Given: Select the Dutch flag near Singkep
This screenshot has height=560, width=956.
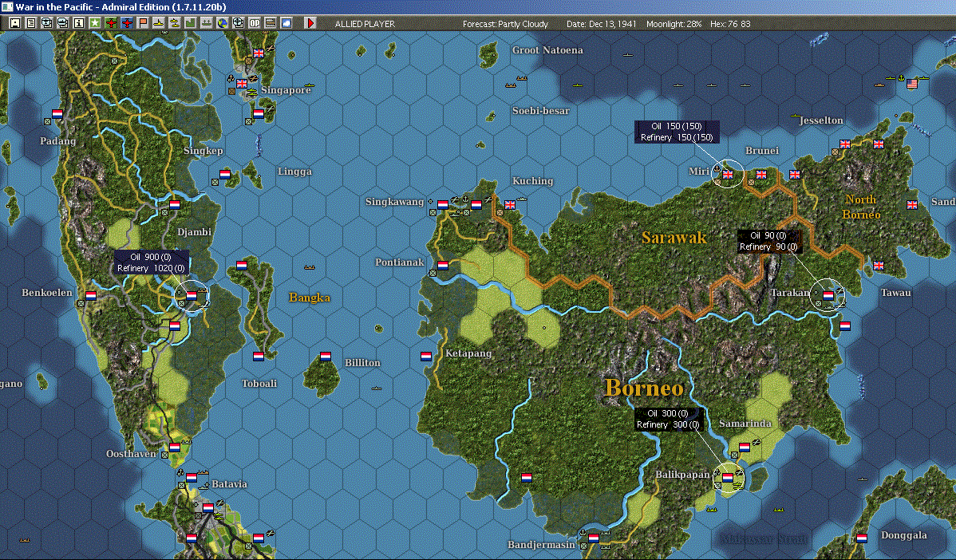Looking at the screenshot, I should click(x=225, y=174).
